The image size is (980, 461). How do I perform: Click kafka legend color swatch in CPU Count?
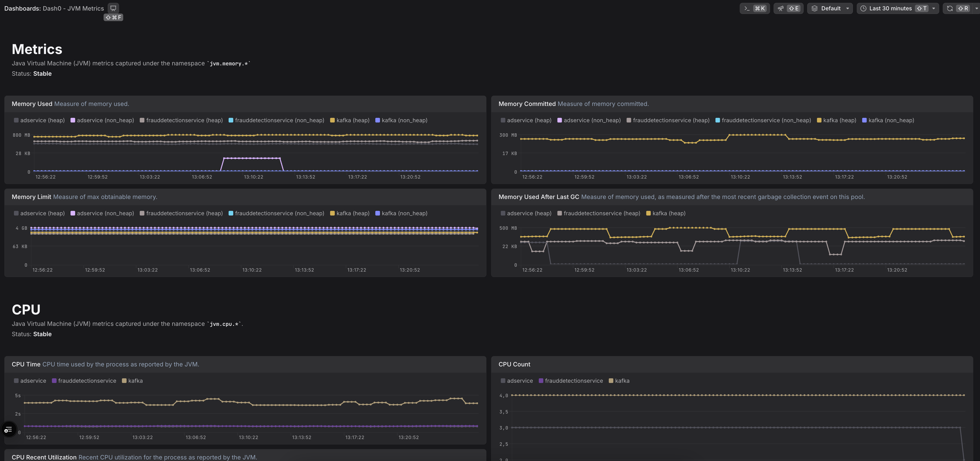[x=611, y=381]
